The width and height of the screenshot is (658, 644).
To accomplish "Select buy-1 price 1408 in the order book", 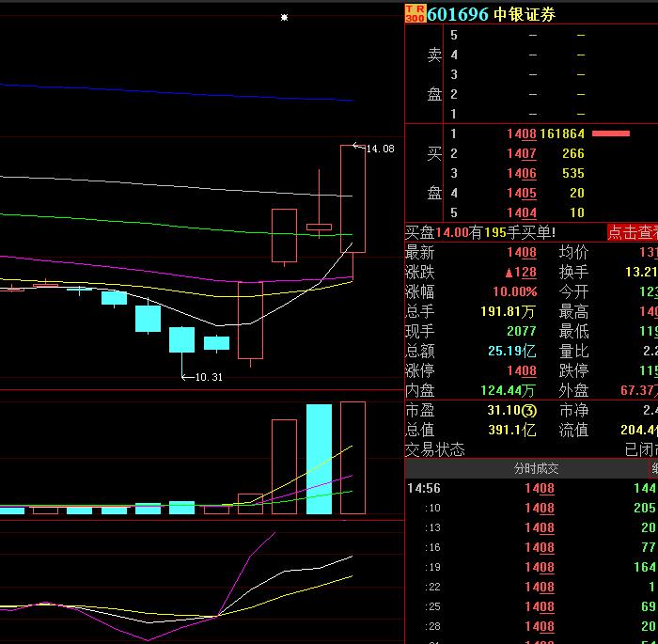I will [521, 134].
